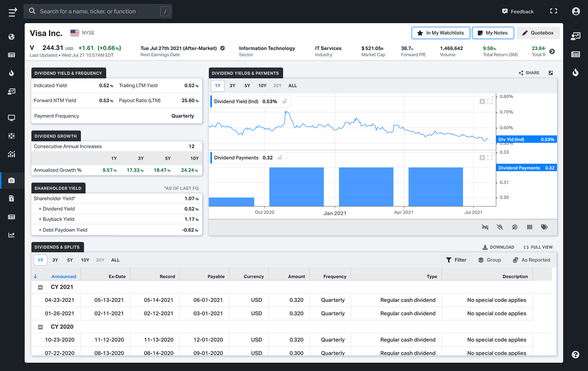This screenshot has width=588, height=371.
Task: Select ALL range in Dividends & Splits
Action: coord(115,260)
